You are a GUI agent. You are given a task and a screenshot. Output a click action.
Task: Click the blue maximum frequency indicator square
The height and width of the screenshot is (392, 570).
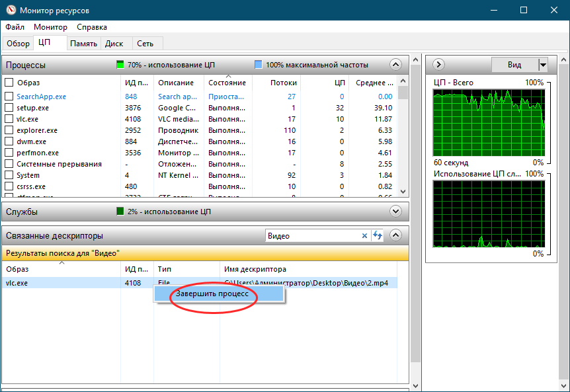click(259, 65)
